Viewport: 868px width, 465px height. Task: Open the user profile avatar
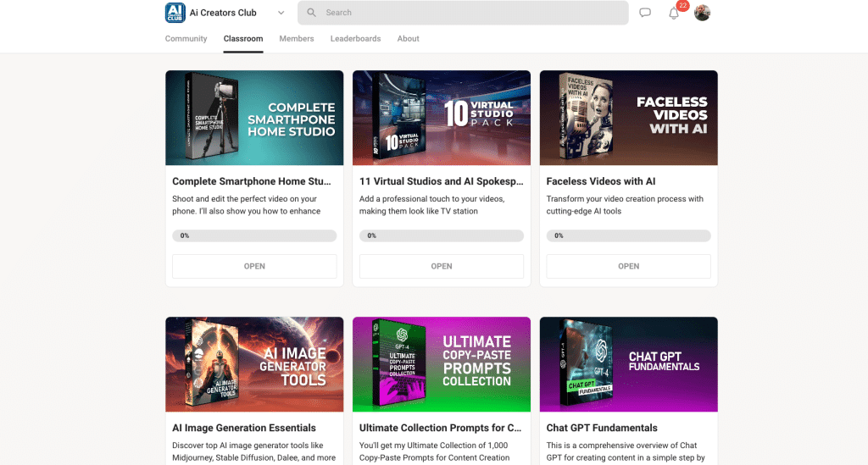coord(702,13)
